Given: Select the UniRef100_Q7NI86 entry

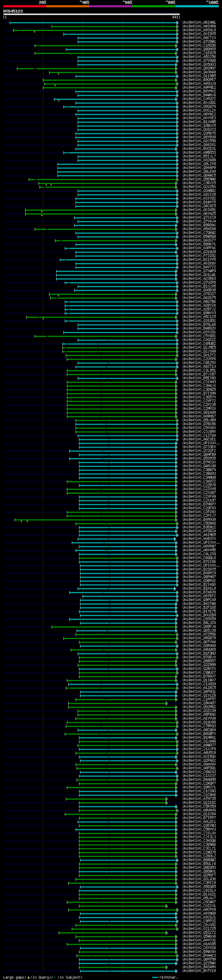Looking at the screenshot, I should tap(199, 424).
